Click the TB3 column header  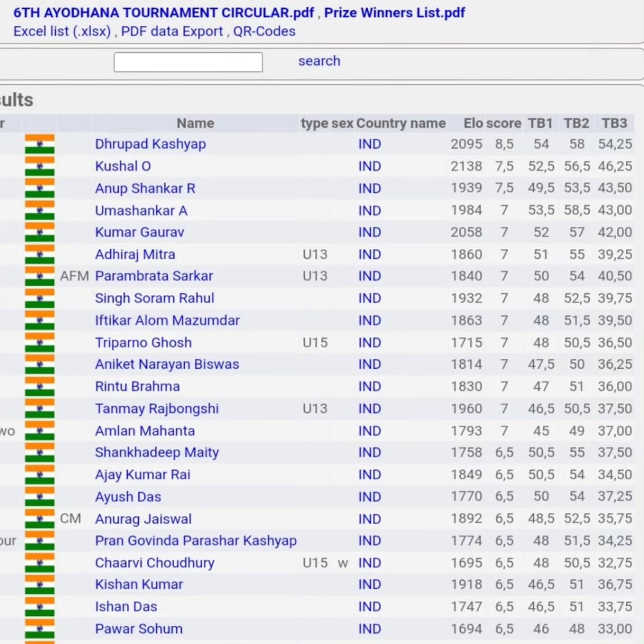coord(614,124)
